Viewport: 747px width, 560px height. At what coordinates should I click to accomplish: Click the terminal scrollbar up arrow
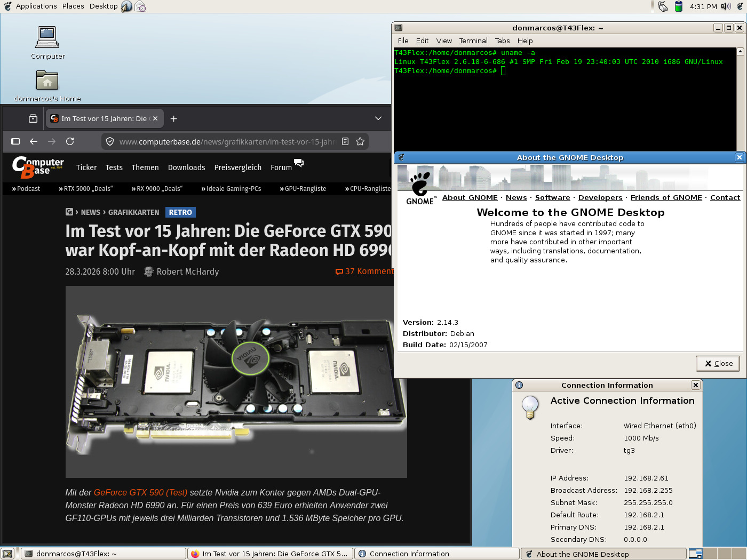(740, 52)
